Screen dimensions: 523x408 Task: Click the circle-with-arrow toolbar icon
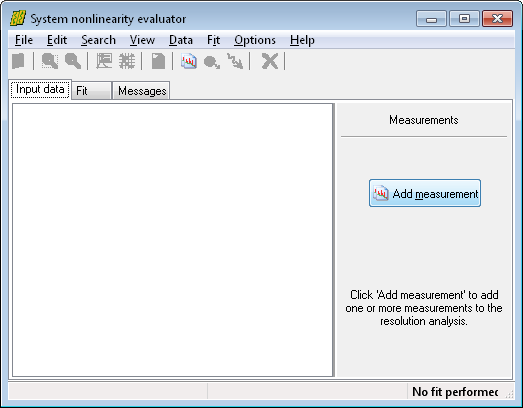coord(212,62)
